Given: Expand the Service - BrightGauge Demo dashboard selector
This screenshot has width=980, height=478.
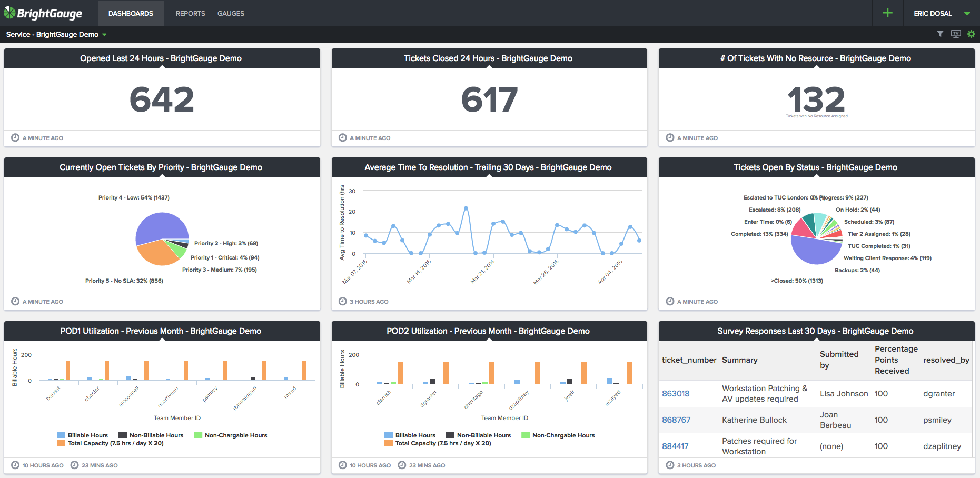Looking at the screenshot, I should 56,35.
